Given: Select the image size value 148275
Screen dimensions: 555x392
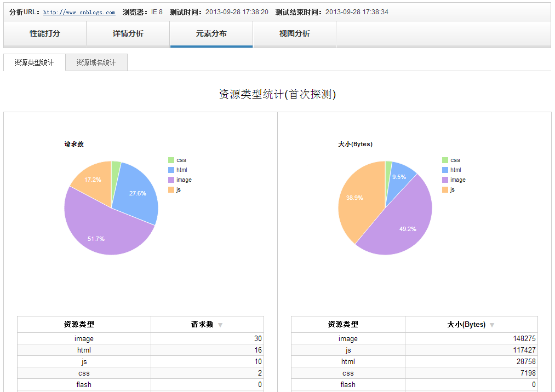Looking at the screenshot, I should 524,338.
